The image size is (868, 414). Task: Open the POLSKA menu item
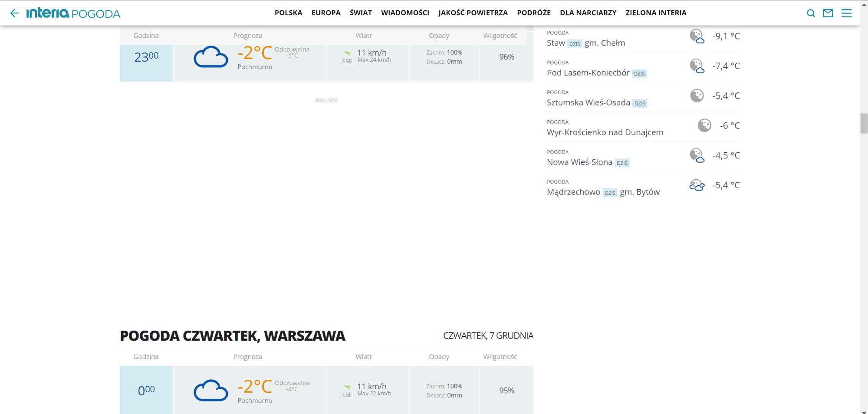tap(288, 13)
